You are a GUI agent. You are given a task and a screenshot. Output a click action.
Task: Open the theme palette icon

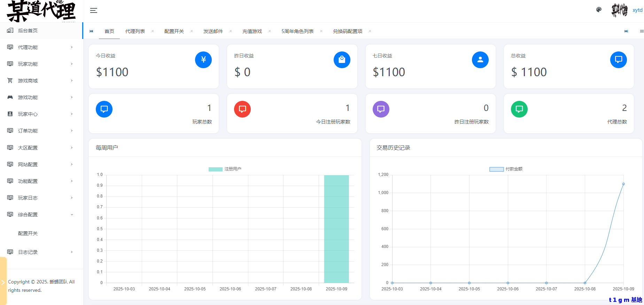click(599, 10)
